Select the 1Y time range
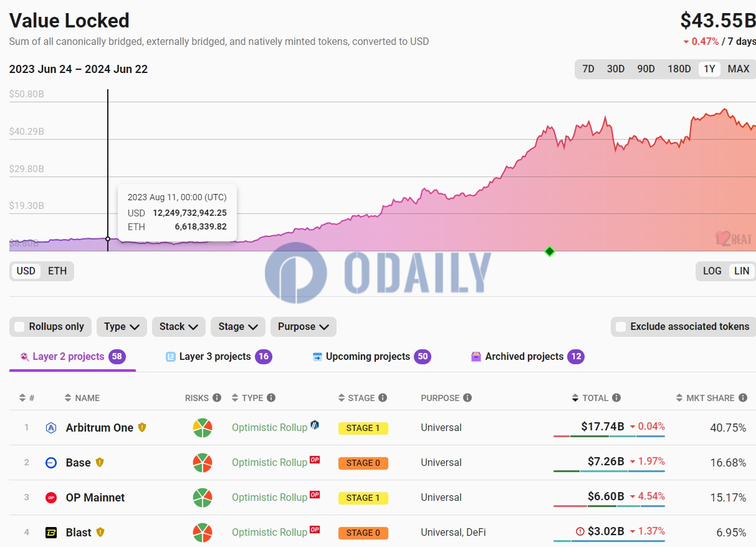The height and width of the screenshot is (547, 756). tap(709, 69)
